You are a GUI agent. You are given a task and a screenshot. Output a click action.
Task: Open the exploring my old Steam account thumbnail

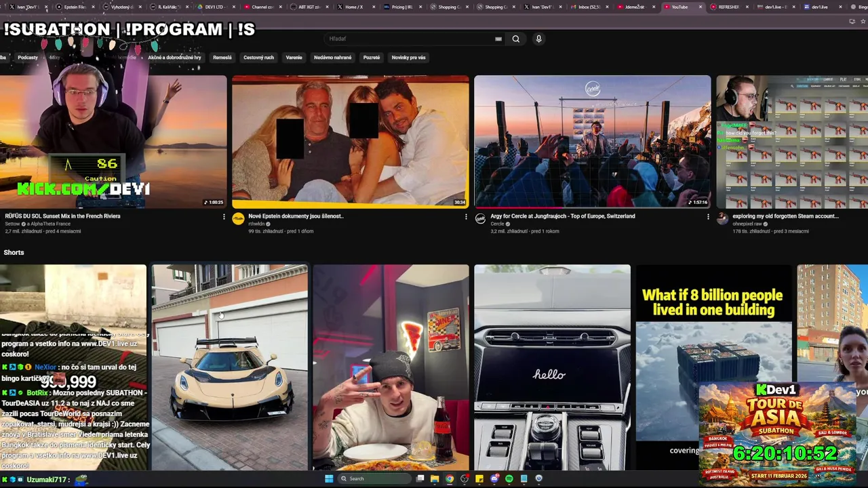click(792, 141)
